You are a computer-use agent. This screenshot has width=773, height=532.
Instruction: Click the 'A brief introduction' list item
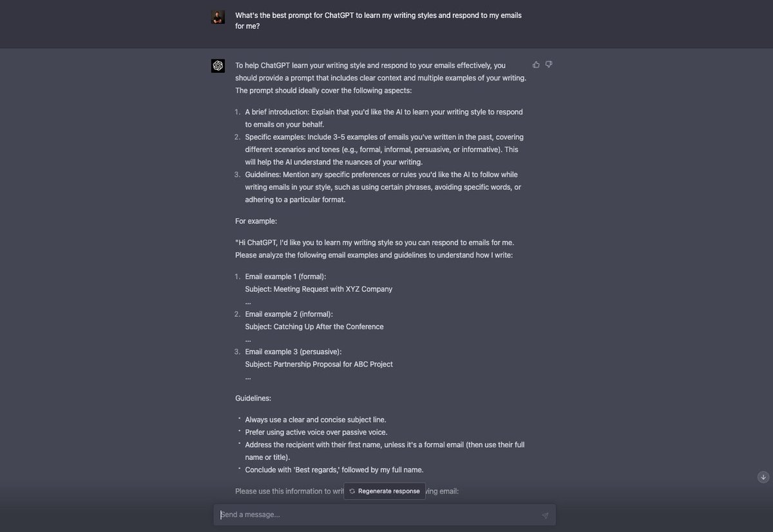click(384, 118)
